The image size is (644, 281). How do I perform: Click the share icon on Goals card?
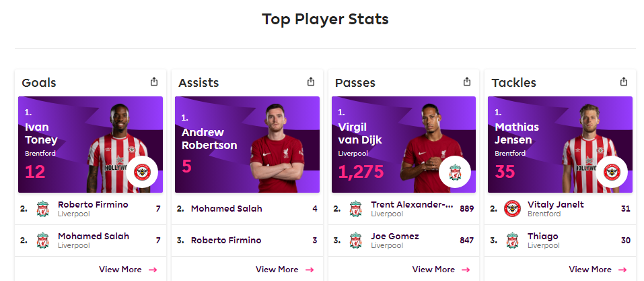click(154, 82)
